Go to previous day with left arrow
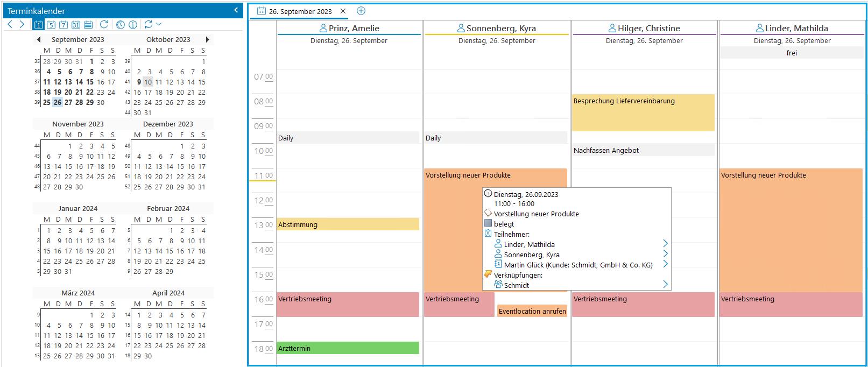 tap(10, 25)
